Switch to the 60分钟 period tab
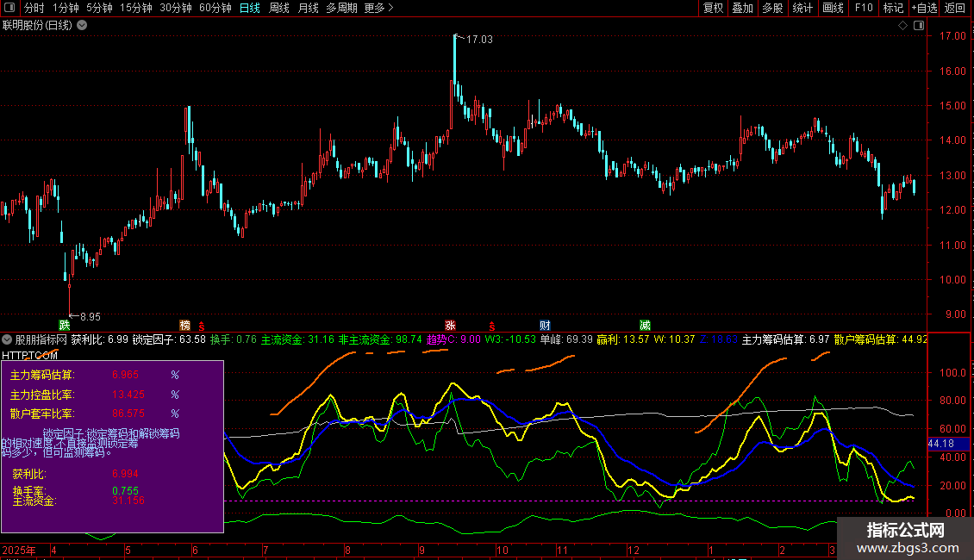This screenshot has width=974, height=560. 215,8
